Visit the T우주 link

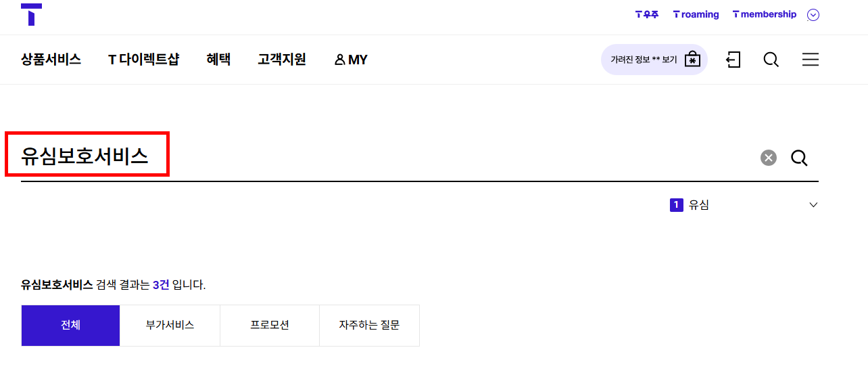[647, 14]
